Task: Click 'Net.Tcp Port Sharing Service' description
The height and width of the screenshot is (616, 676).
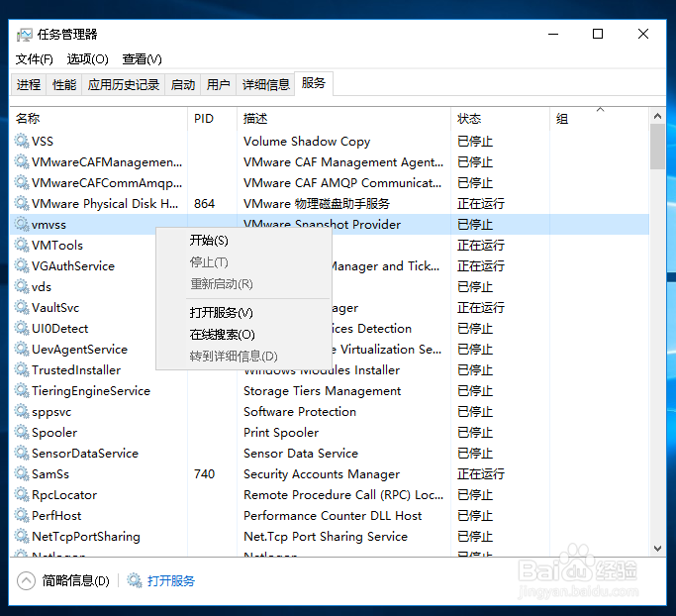Action: (325, 536)
